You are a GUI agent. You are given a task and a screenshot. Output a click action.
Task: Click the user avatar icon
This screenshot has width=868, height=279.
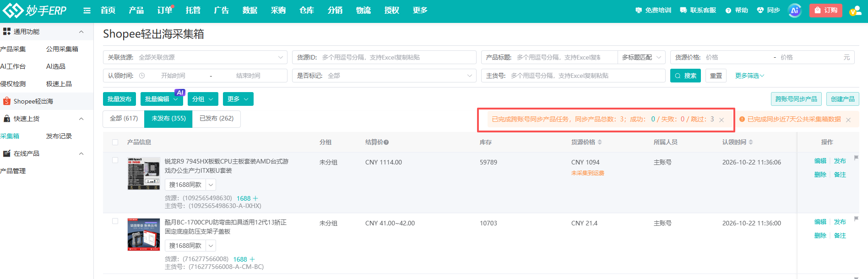(855, 11)
